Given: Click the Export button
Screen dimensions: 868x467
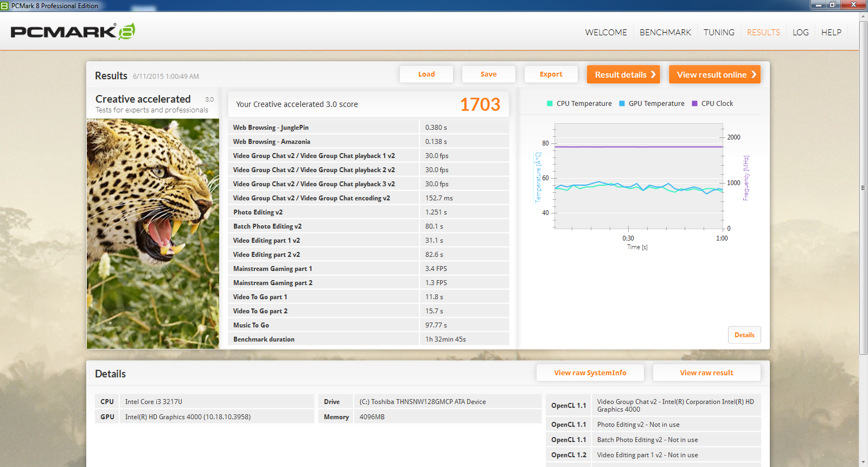Looking at the screenshot, I should 551,74.
